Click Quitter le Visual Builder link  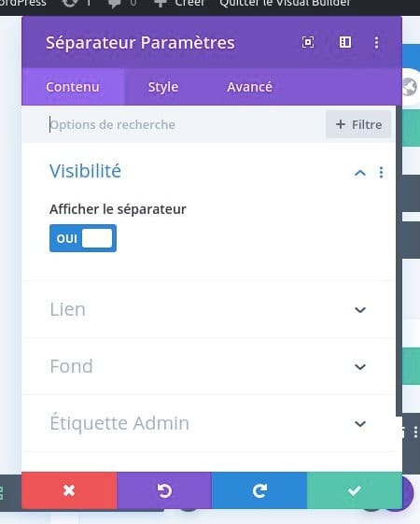[x=285, y=4]
